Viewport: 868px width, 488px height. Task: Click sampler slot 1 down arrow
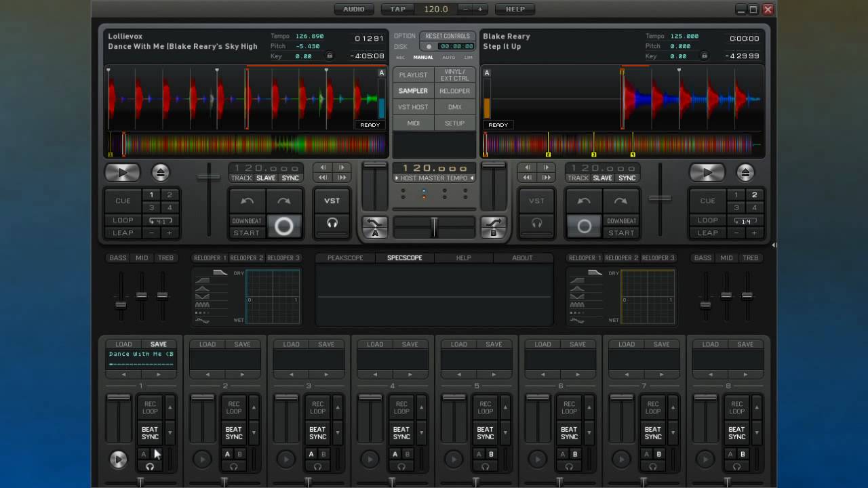pos(170,432)
